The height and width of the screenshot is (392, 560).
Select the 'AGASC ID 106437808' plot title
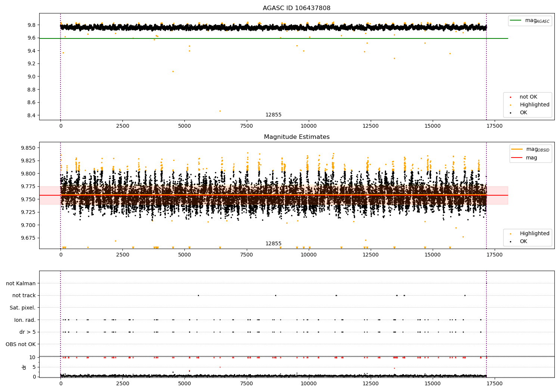click(296, 8)
